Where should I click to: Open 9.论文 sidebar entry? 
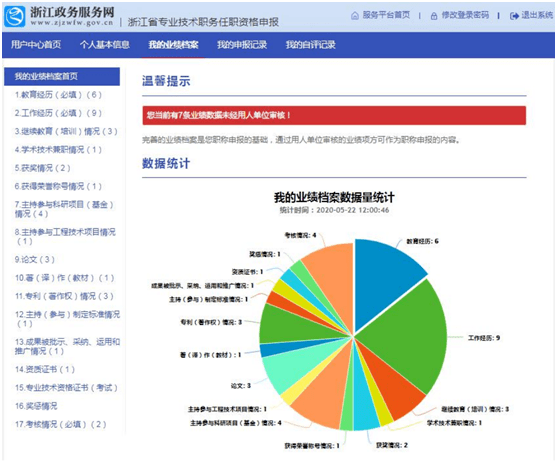pos(34,260)
